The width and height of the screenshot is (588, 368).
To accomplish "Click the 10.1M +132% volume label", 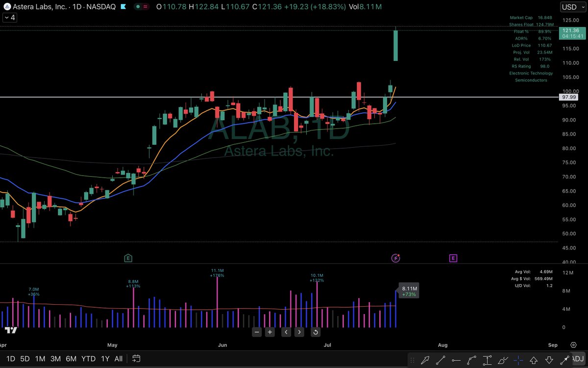I will pyautogui.click(x=317, y=278).
